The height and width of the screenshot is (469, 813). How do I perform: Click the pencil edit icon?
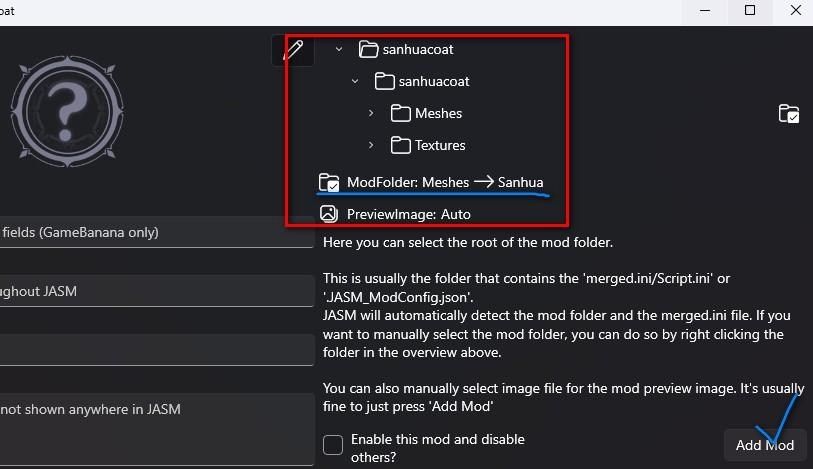(293, 50)
